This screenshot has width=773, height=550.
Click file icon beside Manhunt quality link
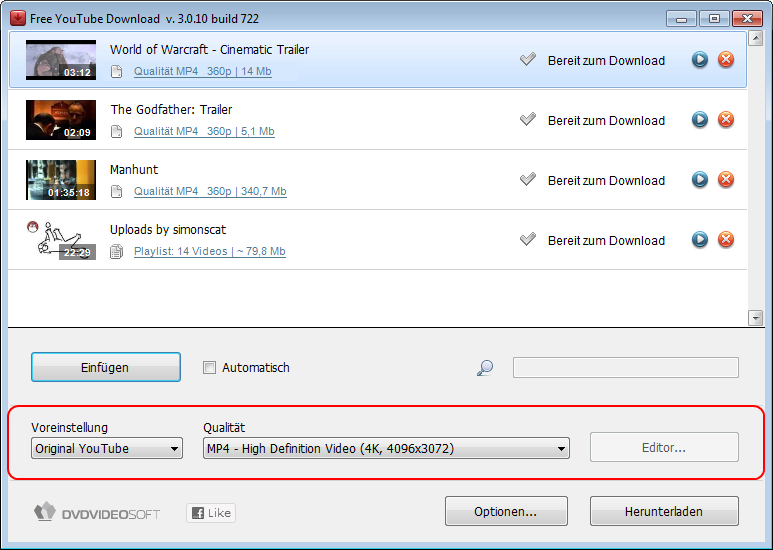pos(116,191)
